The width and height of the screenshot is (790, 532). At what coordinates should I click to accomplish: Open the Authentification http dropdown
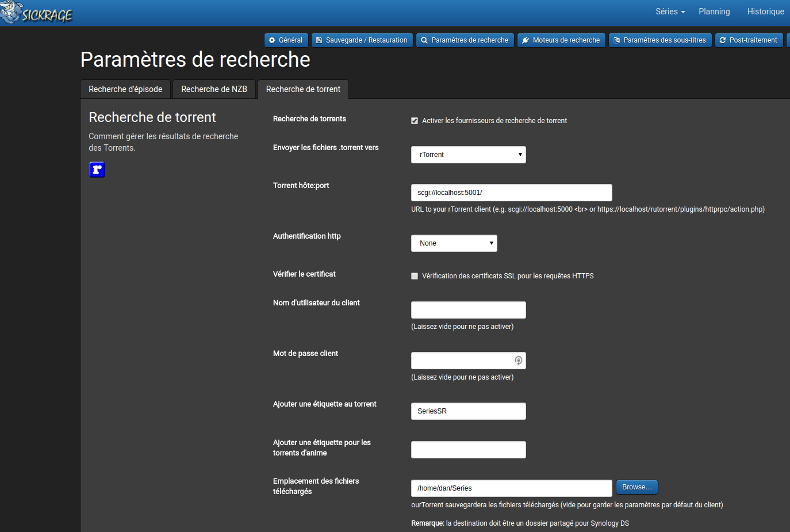coord(454,243)
